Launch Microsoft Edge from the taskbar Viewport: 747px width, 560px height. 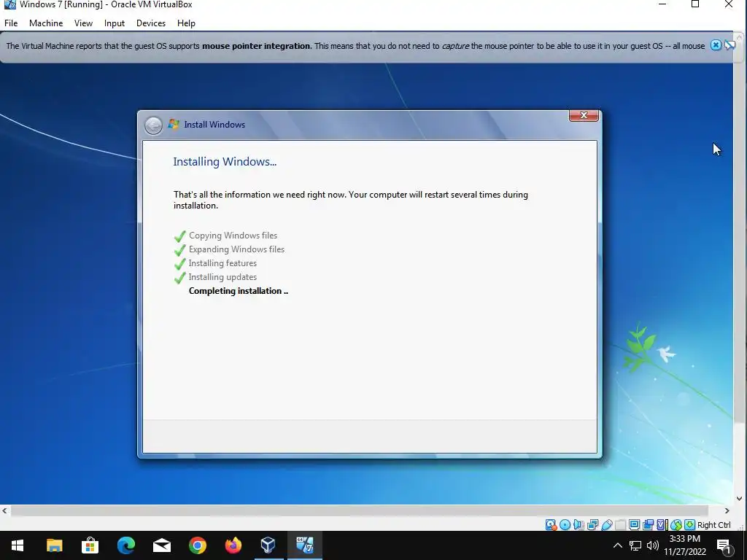point(125,545)
